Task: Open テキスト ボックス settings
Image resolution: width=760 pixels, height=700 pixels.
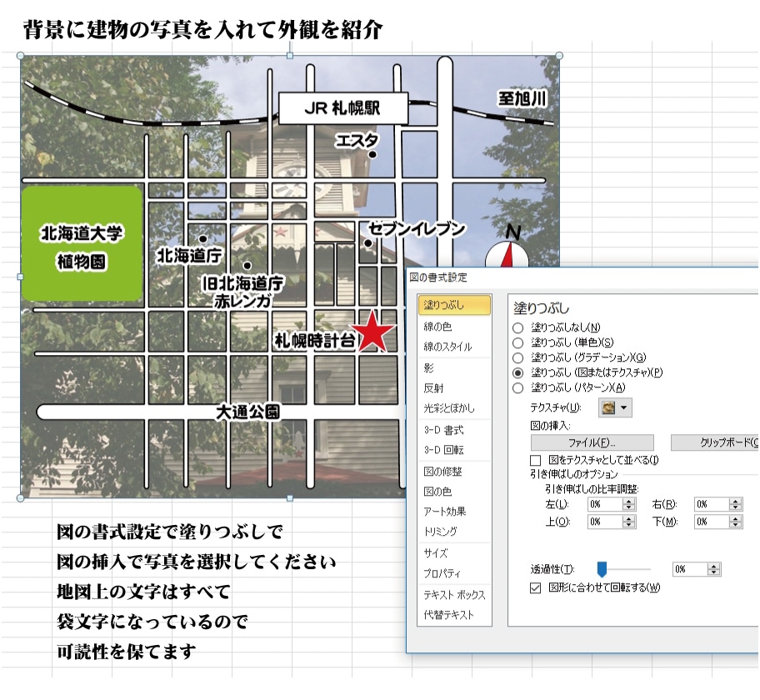Action: [x=454, y=595]
